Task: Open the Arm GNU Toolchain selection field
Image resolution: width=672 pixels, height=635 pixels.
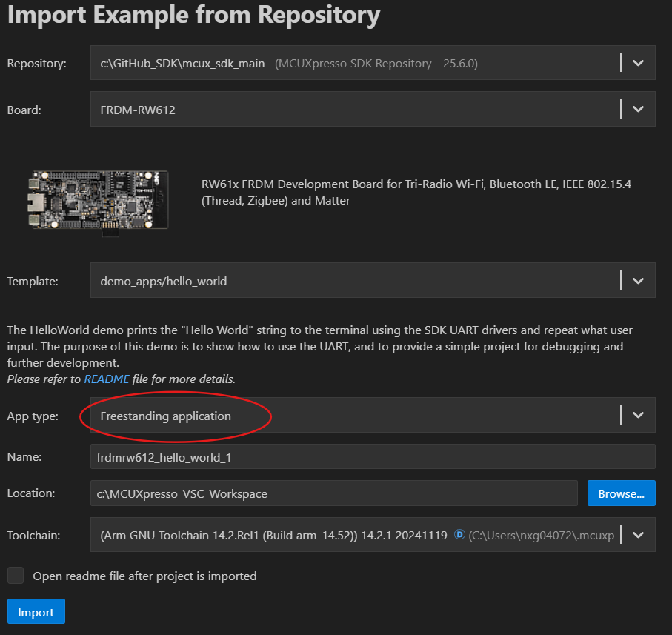Action: click(354, 535)
